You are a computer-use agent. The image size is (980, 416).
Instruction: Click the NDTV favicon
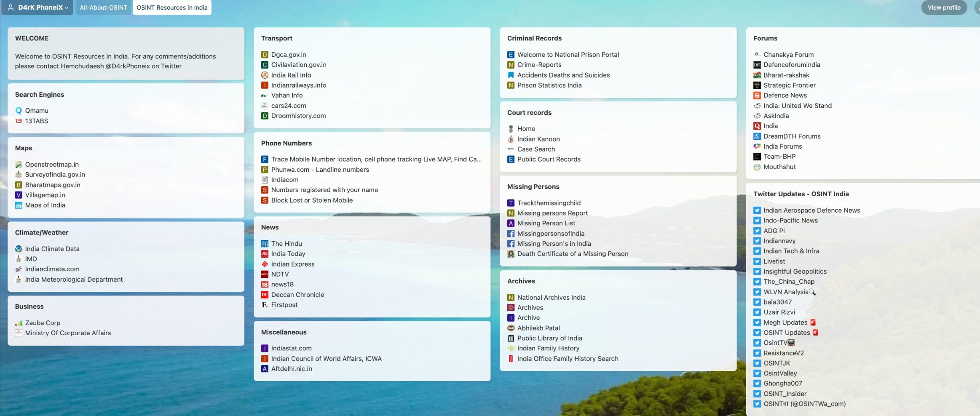click(x=265, y=274)
